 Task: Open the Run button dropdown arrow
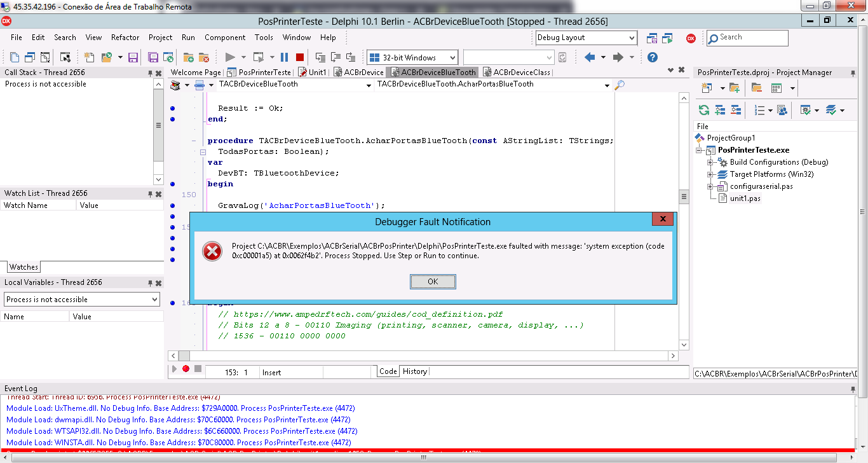[243, 57]
